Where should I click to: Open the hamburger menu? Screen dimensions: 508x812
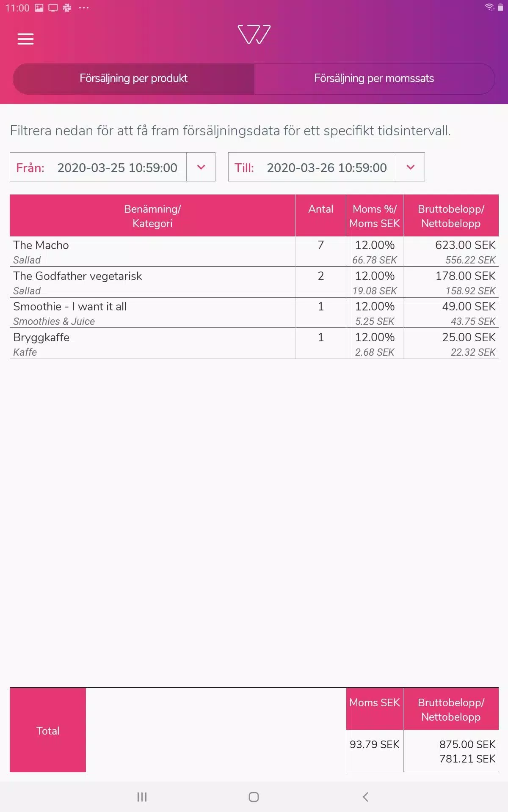tap(25, 39)
